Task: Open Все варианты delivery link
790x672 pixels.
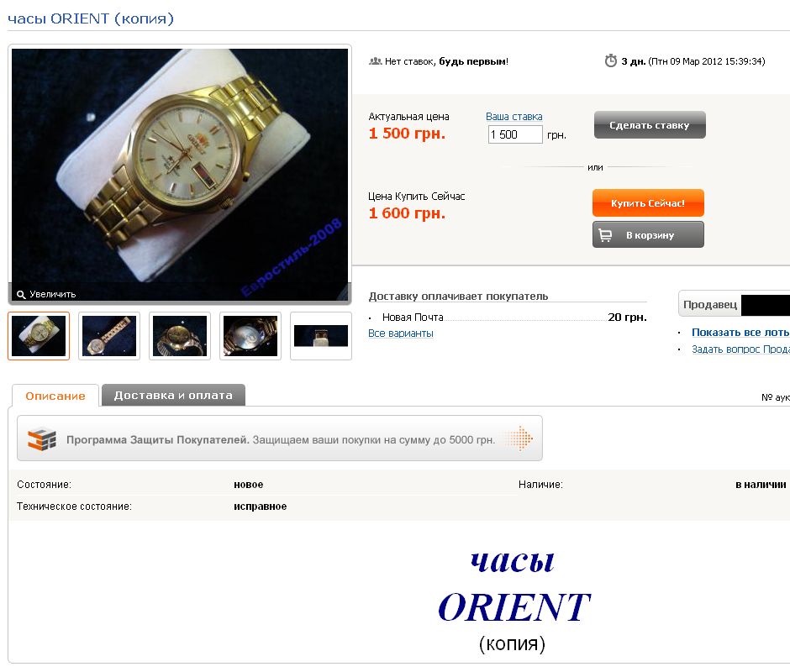Action: (401, 333)
